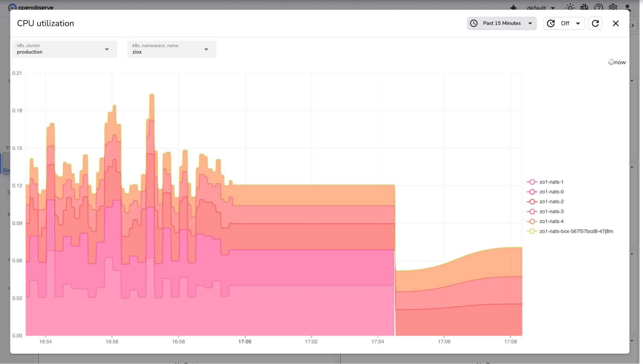The width and height of the screenshot is (643, 364).
Task: Click the auto-refresh clock icon next to Off
Action: (x=551, y=23)
